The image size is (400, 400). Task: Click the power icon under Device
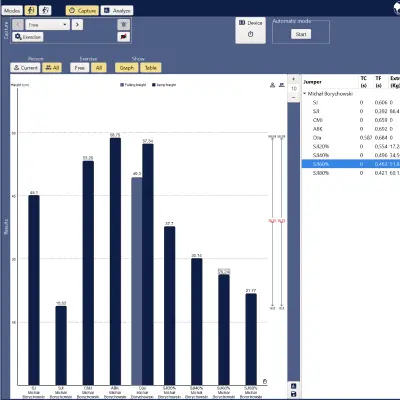pyautogui.click(x=251, y=34)
